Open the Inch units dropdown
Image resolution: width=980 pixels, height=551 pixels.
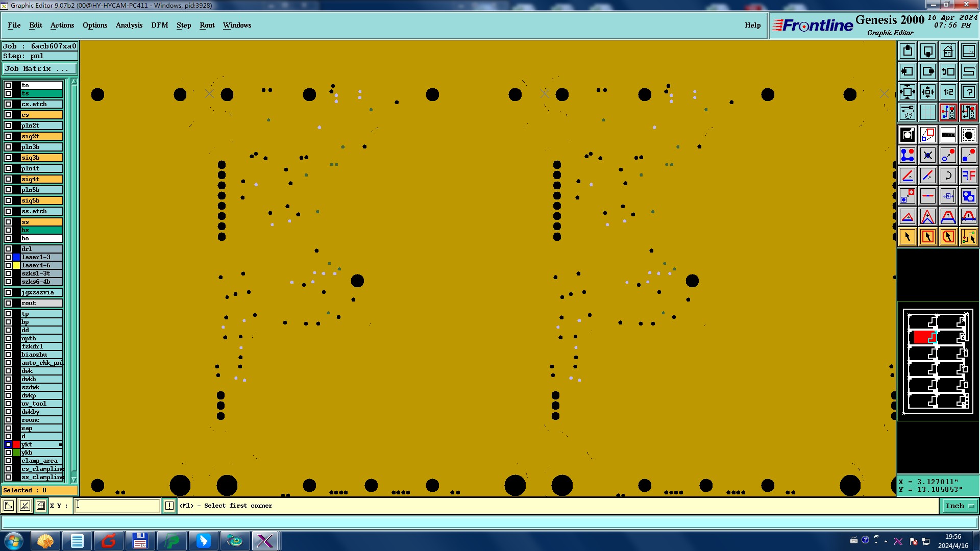(x=959, y=506)
